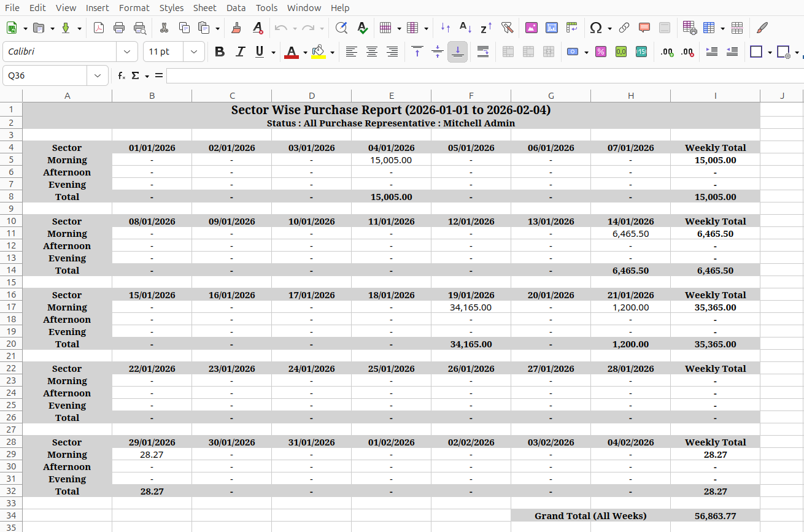Click the Save document icon
The height and width of the screenshot is (532, 804).
(x=65, y=28)
